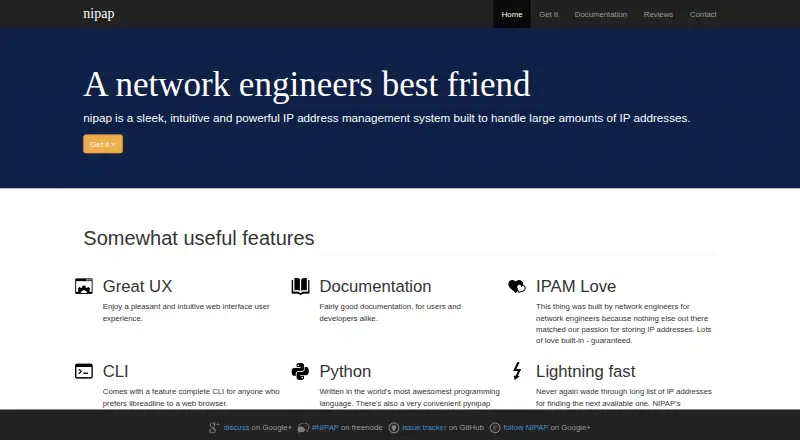
Task: Click the nipap brand logo text
Action: click(x=98, y=14)
